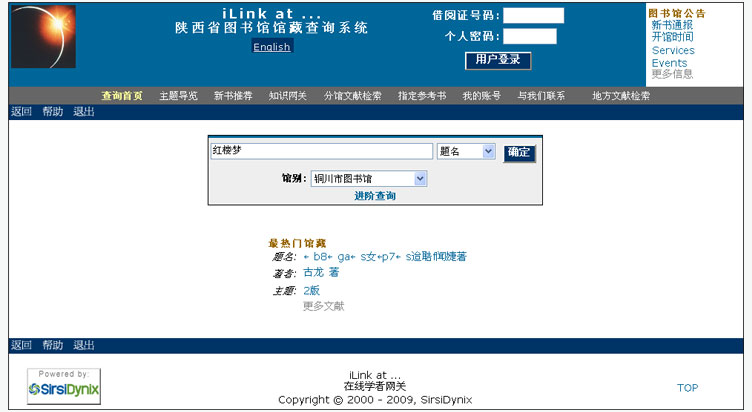Open the 进阶查询 advanced search link
The image size is (752, 412).
375,196
